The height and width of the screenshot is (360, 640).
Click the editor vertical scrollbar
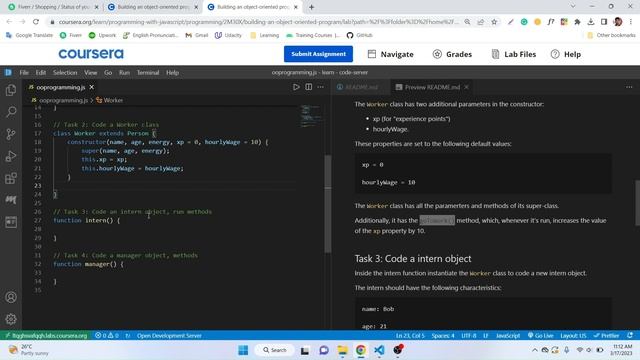328,204
